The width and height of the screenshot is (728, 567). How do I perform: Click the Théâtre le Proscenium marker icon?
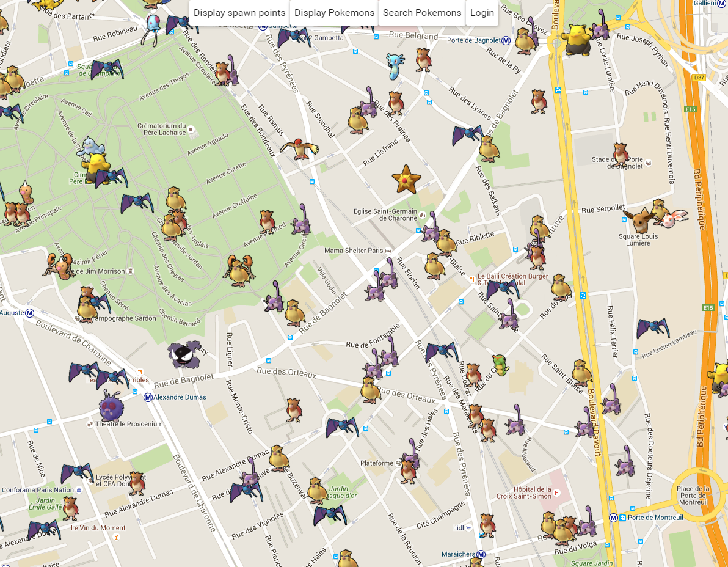(x=90, y=425)
